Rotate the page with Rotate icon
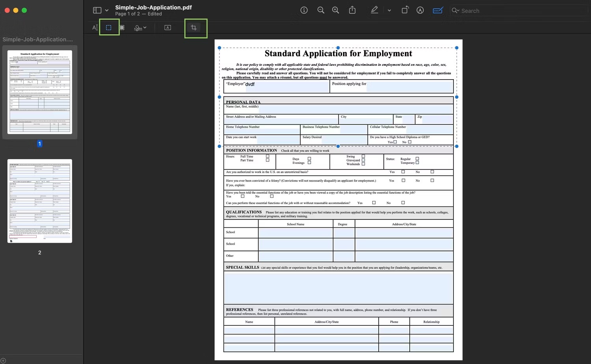This screenshot has height=364, width=591. coord(405,10)
